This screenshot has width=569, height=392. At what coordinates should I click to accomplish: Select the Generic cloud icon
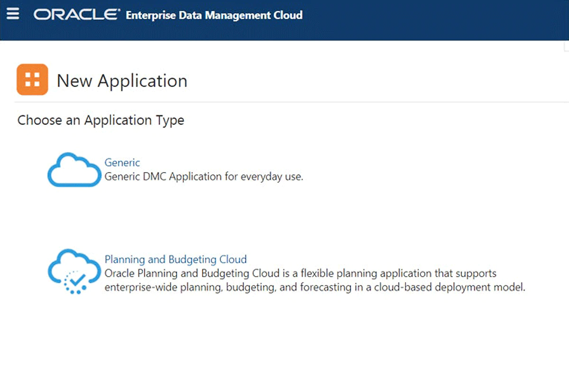[74, 170]
